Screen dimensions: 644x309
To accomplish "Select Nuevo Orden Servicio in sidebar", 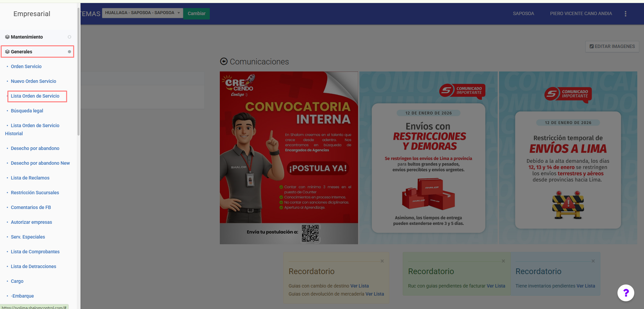I will [x=33, y=81].
